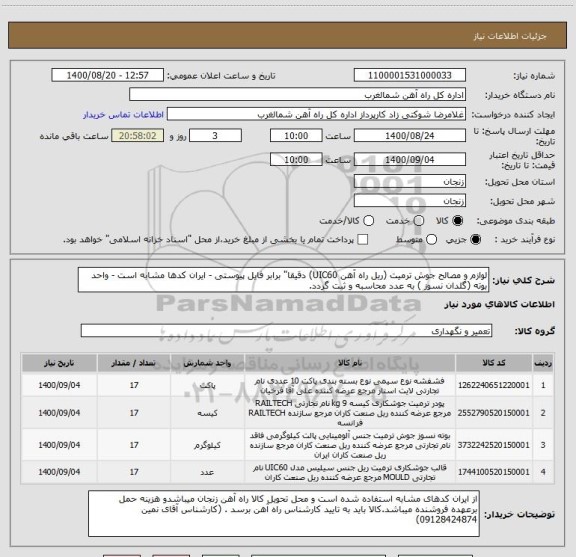The height and width of the screenshot is (557, 576).
Task: Click the تاریخ نیاز column header
Action: pyautogui.click(x=59, y=363)
